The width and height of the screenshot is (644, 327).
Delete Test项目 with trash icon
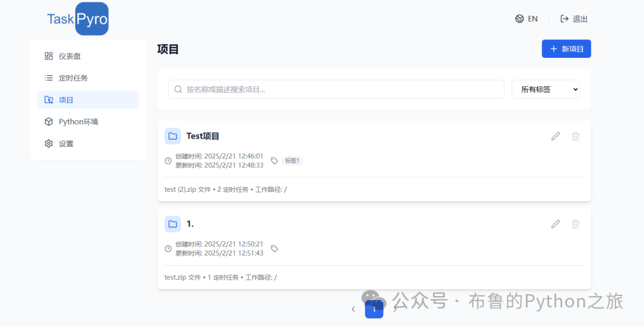click(576, 136)
